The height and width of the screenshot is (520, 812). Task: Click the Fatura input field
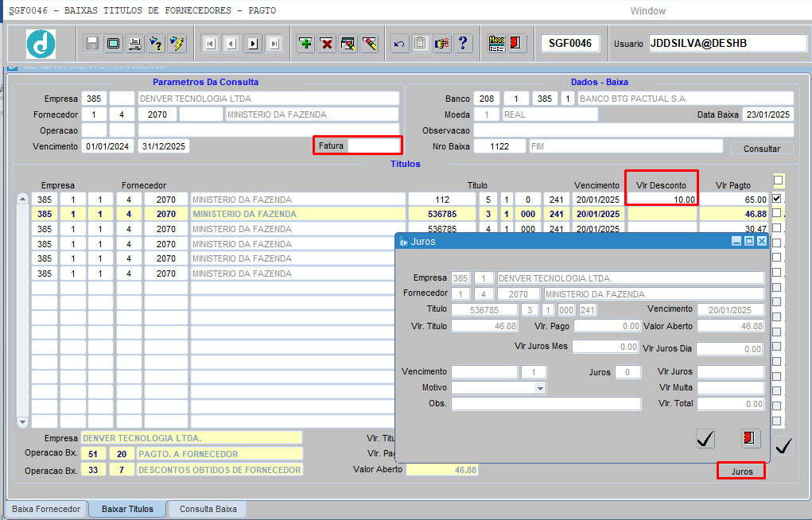click(x=373, y=146)
